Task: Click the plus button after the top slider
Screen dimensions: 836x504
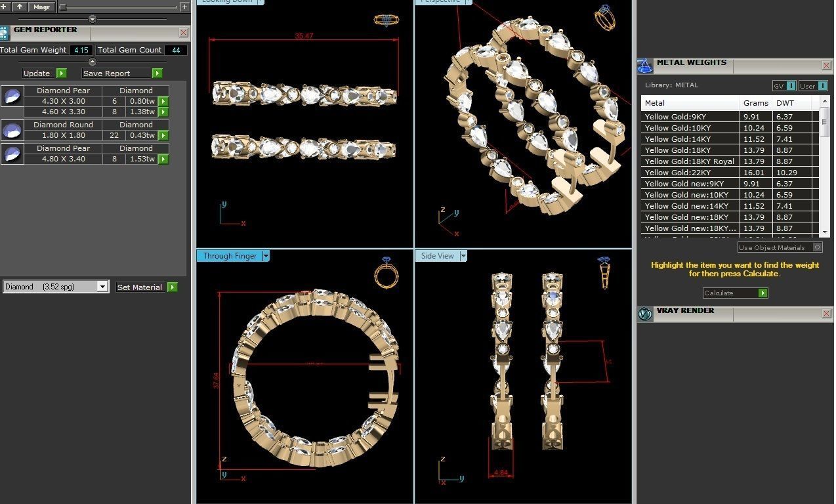Action: (185, 7)
